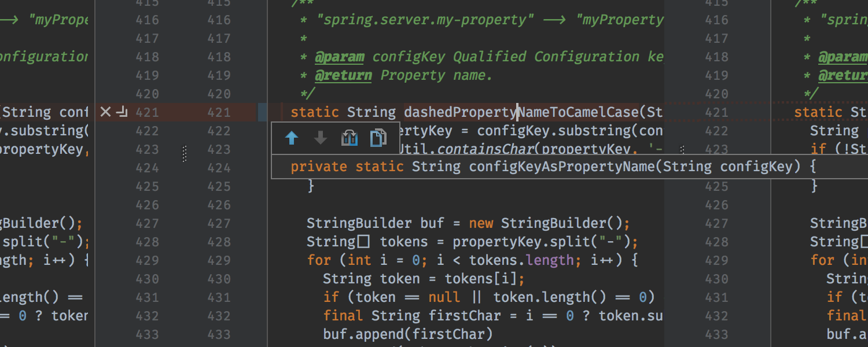Click 'configKey Qualified Configuration' Javadoc text

point(506,57)
